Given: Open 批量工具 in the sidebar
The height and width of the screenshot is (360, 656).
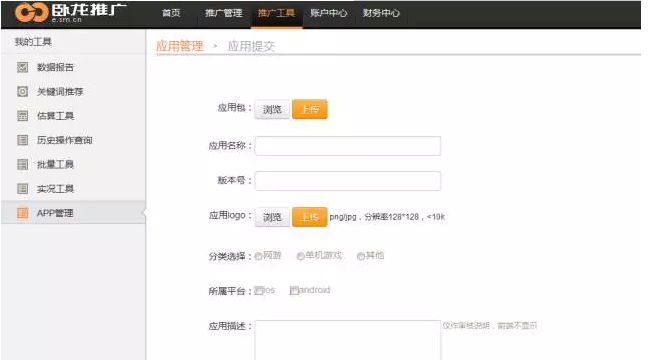Looking at the screenshot, I should click(x=55, y=164).
